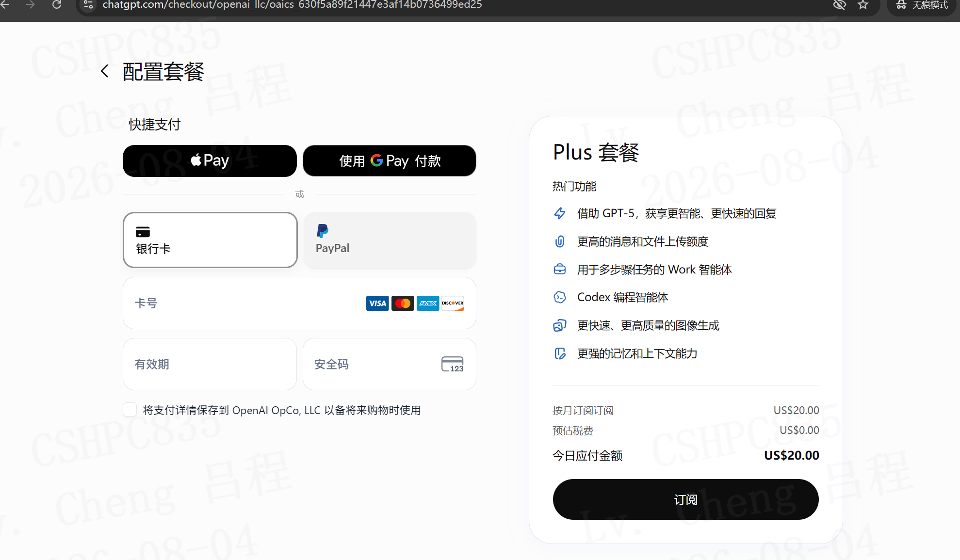Click the browser forward arrow
The image size is (960, 560).
[x=31, y=5]
